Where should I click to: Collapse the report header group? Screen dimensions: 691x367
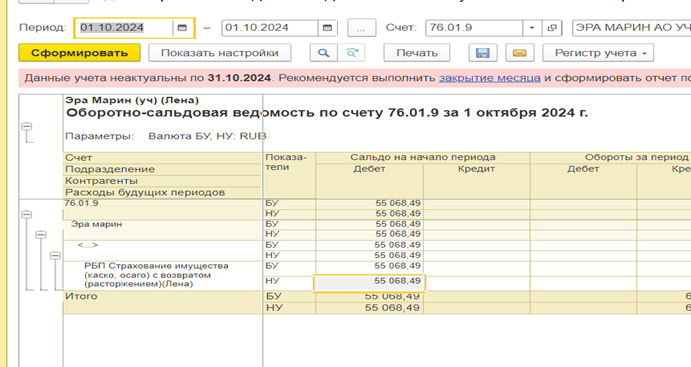click(x=26, y=126)
